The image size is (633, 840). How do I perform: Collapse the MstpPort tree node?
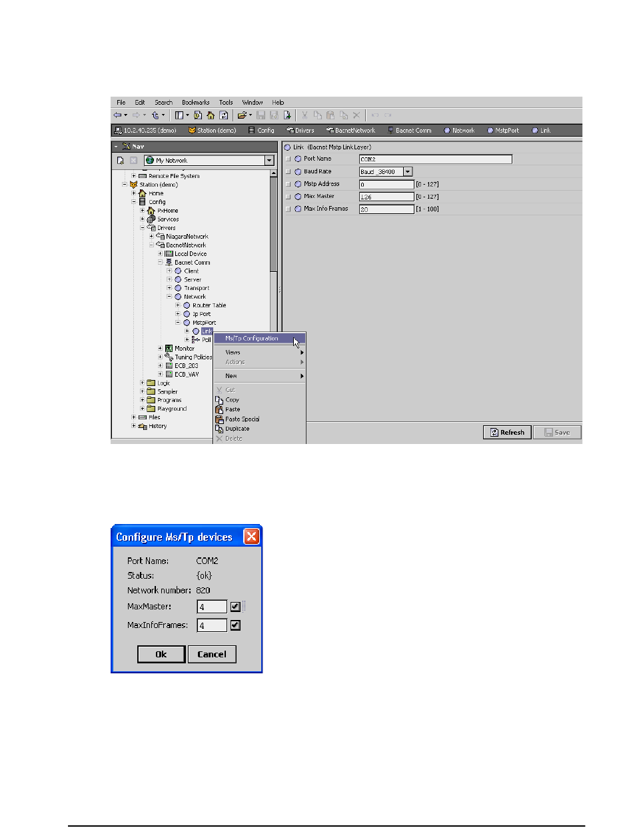pos(178,323)
